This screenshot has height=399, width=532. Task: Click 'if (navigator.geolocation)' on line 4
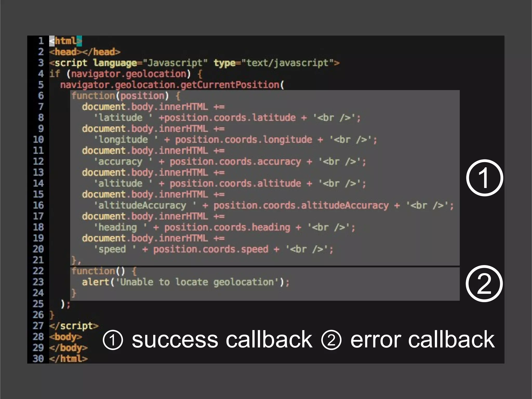click(x=120, y=74)
